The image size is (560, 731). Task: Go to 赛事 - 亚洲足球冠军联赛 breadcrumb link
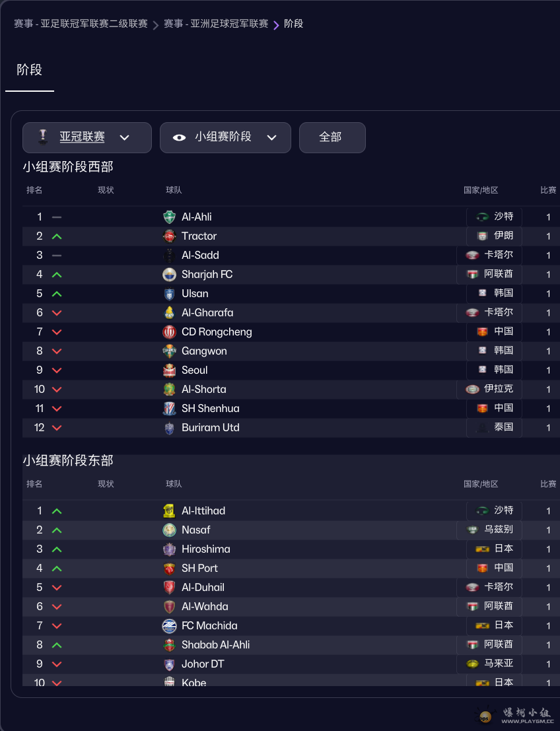[216, 24]
